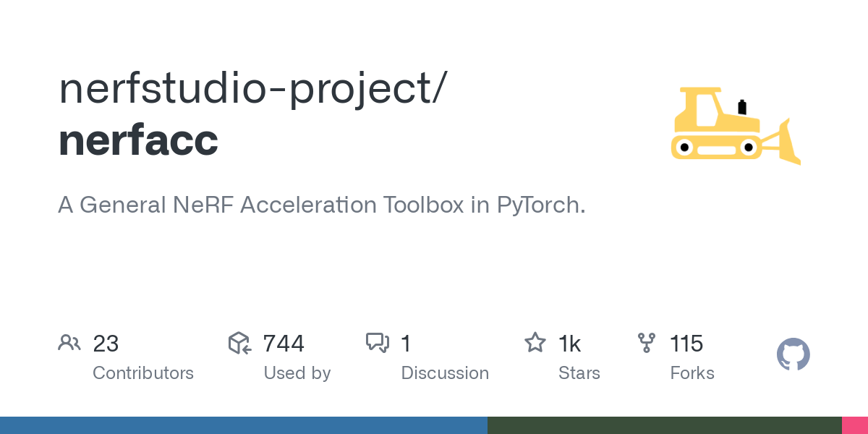Click the 1k stars count
The image size is (868, 434).
click(x=570, y=344)
